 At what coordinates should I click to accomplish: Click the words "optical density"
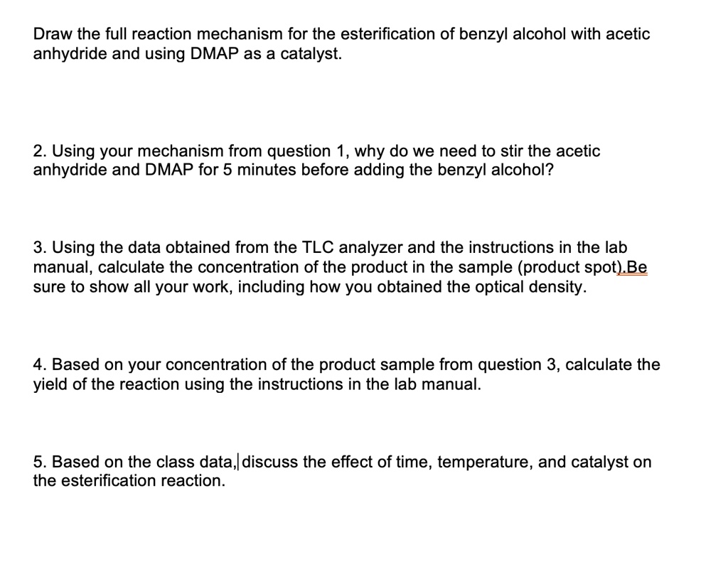(536, 288)
